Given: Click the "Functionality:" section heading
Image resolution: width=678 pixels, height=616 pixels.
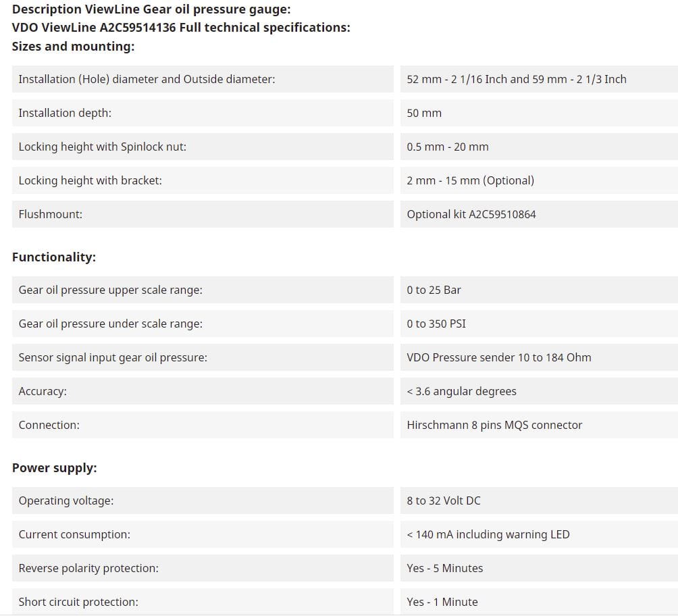Looking at the screenshot, I should point(54,257).
